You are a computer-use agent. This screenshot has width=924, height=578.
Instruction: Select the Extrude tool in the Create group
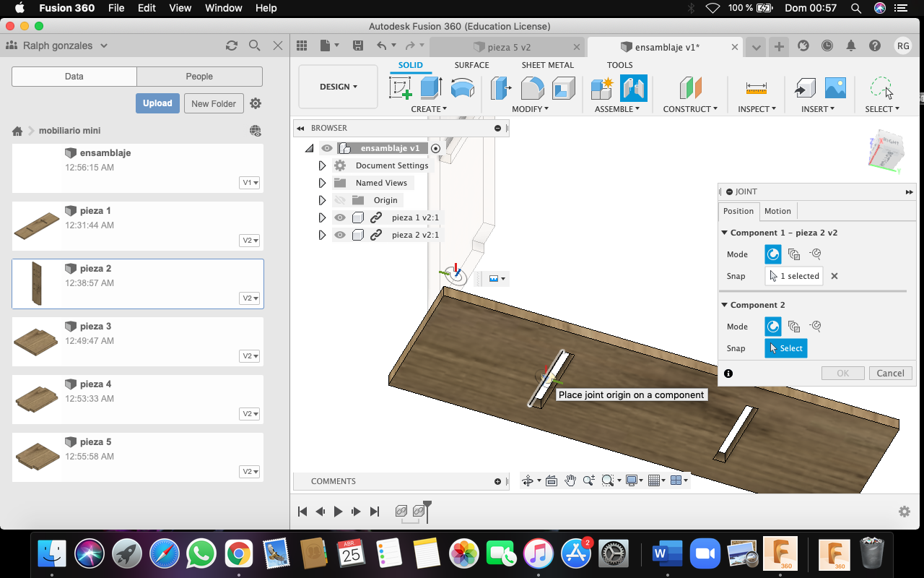click(431, 88)
